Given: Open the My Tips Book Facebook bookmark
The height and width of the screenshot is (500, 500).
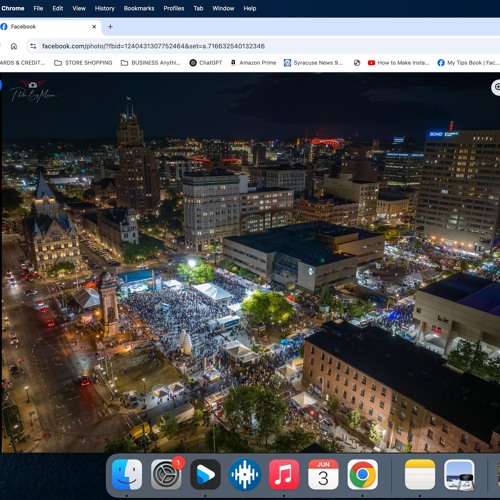Looking at the screenshot, I should [468, 63].
